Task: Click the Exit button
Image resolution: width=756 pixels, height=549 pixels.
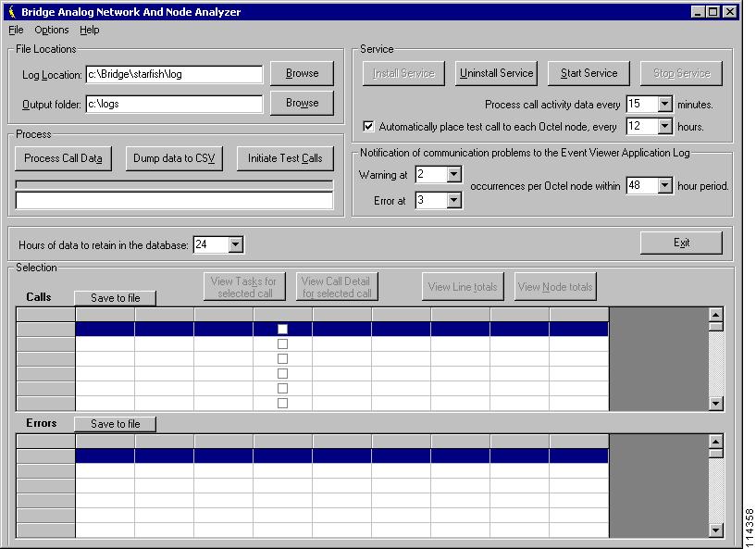Action: (681, 243)
